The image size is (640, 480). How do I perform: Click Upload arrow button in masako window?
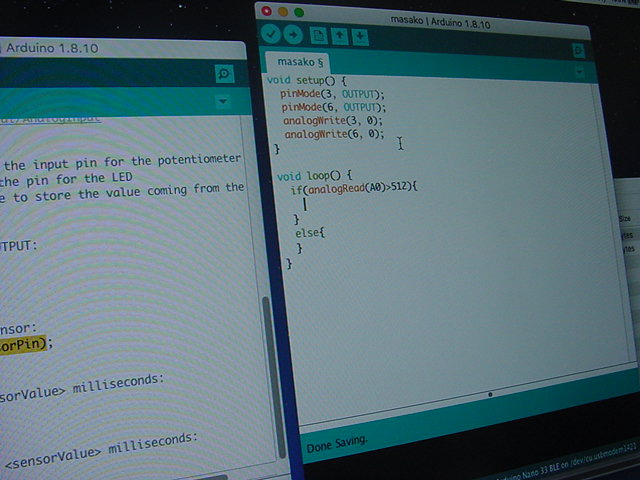(x=293, y=35)
